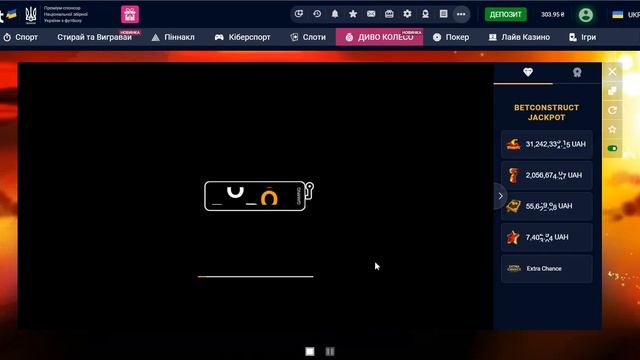Open Стирай та Вигравай menu item
This screenshot has height=360, width=640.
[94, 37]
